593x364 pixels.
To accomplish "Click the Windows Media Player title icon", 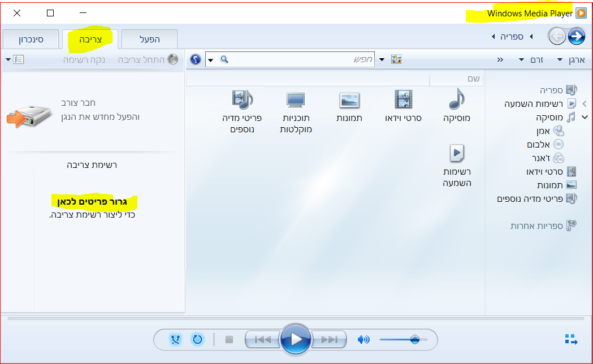I will 581,13.
